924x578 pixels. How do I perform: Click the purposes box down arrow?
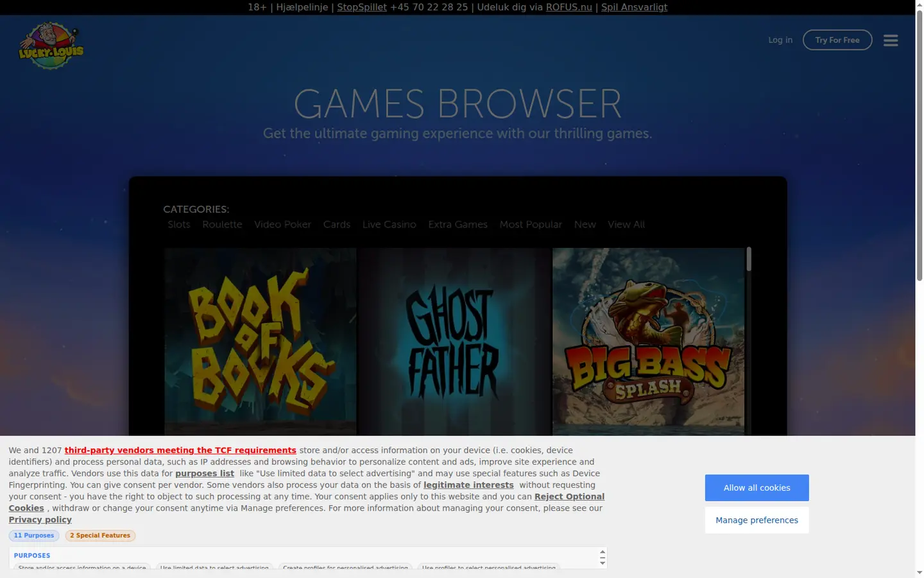click(603, 563)
